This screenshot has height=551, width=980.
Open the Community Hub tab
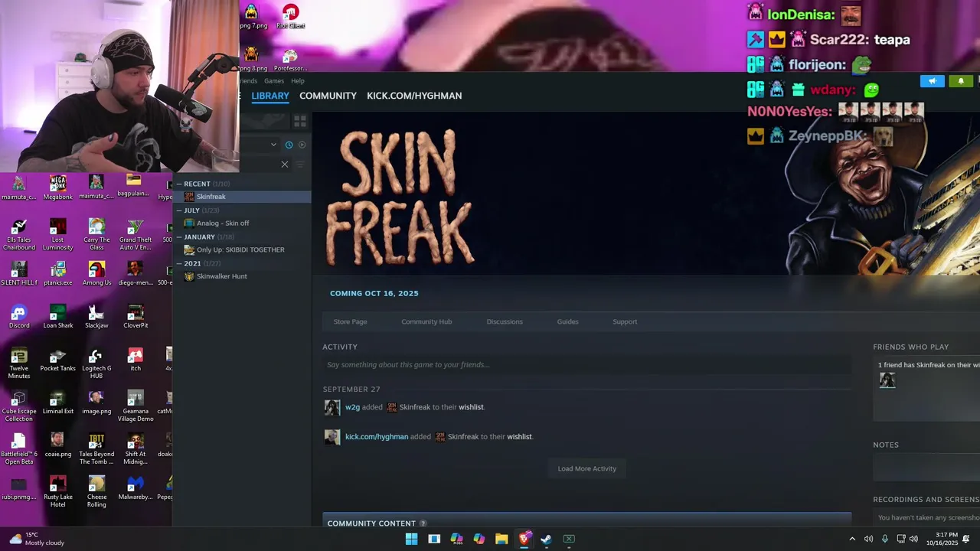click(x=426, y=321)
